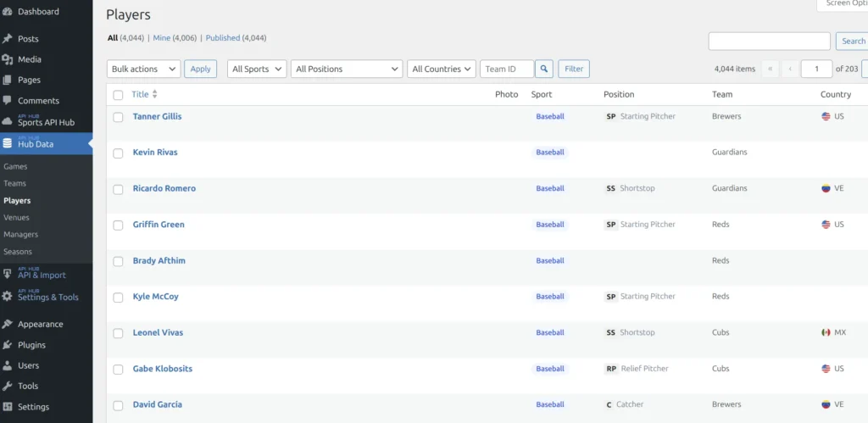Click the Sports API Hub cloud icon
Viewport: 868px width, 423px height.
point(7,121)
